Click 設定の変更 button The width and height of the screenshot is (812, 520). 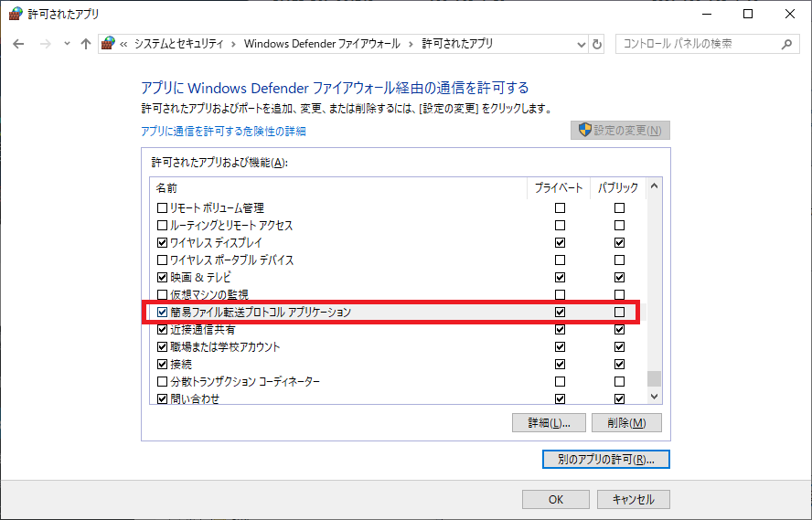tap(620, 131)
